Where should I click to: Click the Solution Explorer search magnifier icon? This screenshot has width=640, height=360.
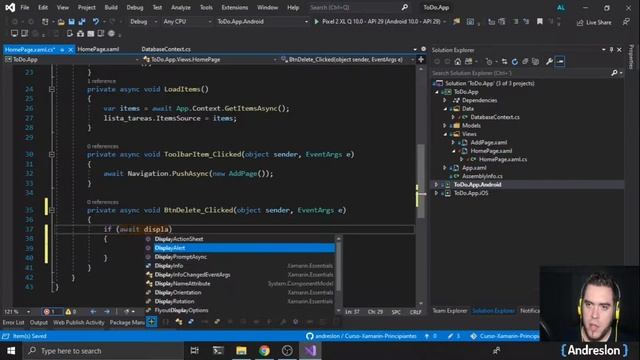tap(614, 73)
